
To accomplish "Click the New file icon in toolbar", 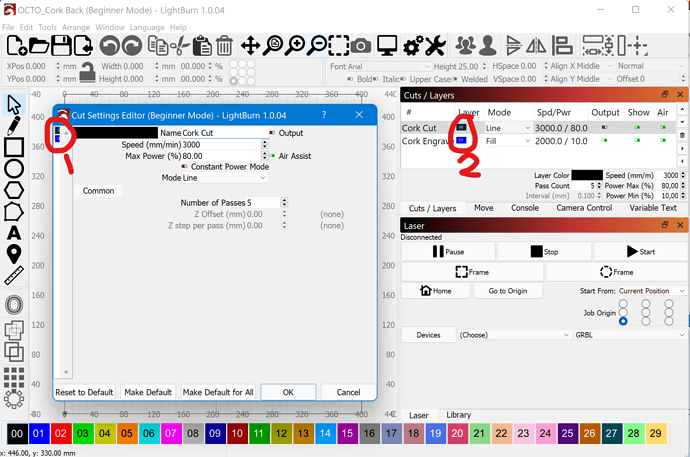I will click(x=17, y=45).
